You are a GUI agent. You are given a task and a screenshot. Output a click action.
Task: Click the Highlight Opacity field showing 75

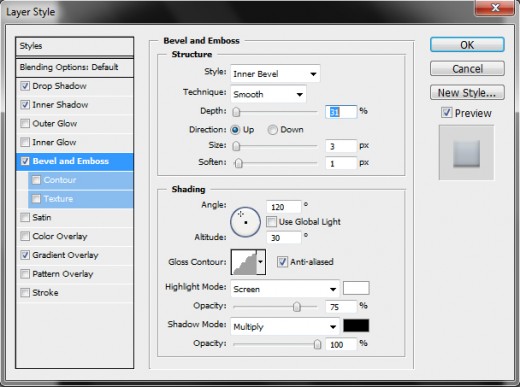point(341,306)
